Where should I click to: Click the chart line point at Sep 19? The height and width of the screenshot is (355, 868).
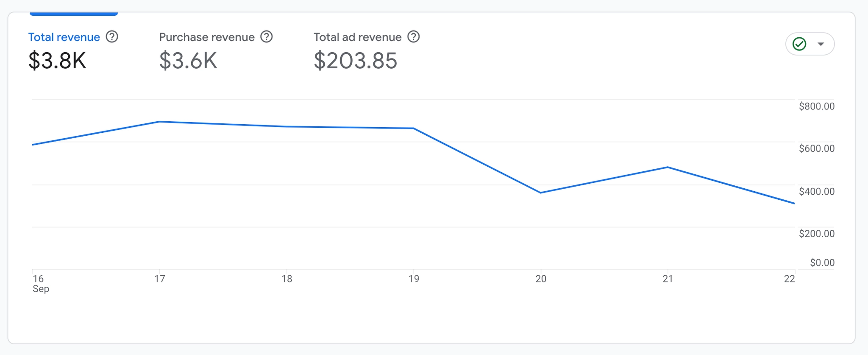click(414, 129)
